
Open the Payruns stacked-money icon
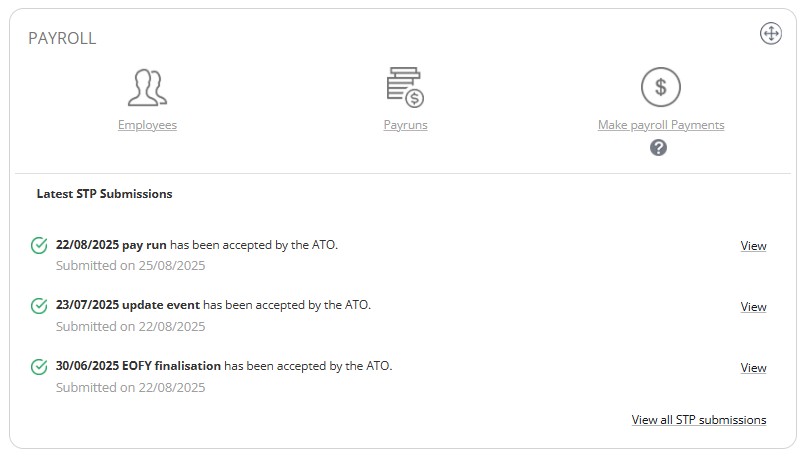pos(405,87)
